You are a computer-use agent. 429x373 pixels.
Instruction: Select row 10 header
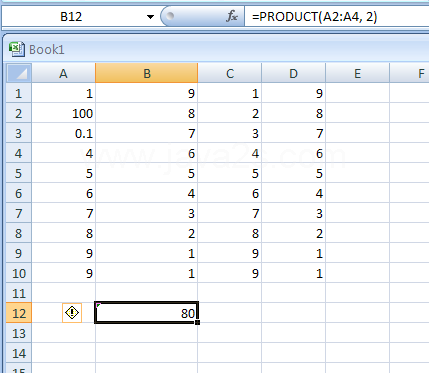tap(19, 273)
